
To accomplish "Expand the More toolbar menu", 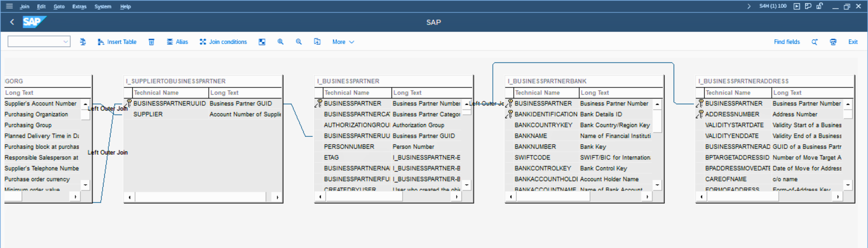I will [343, 42].
